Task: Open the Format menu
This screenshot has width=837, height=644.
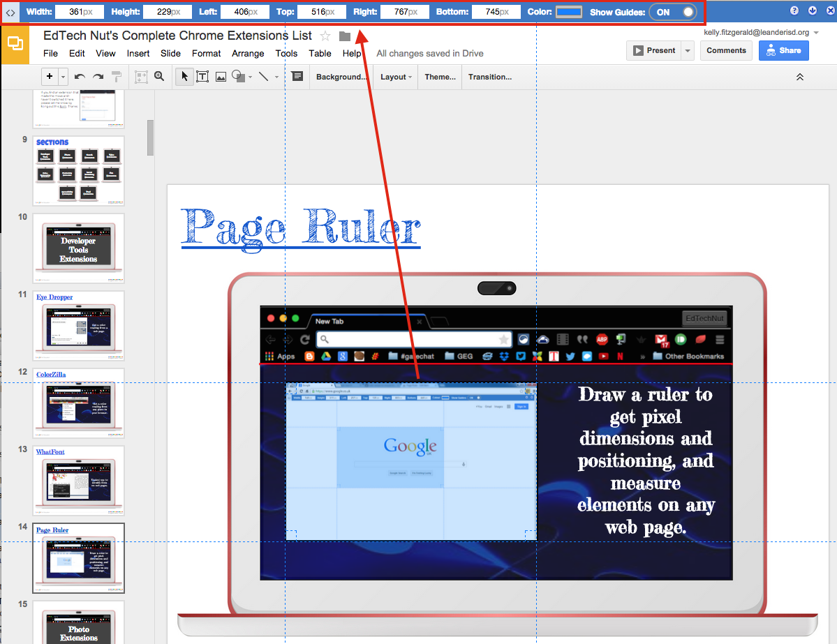Action: 207,53
